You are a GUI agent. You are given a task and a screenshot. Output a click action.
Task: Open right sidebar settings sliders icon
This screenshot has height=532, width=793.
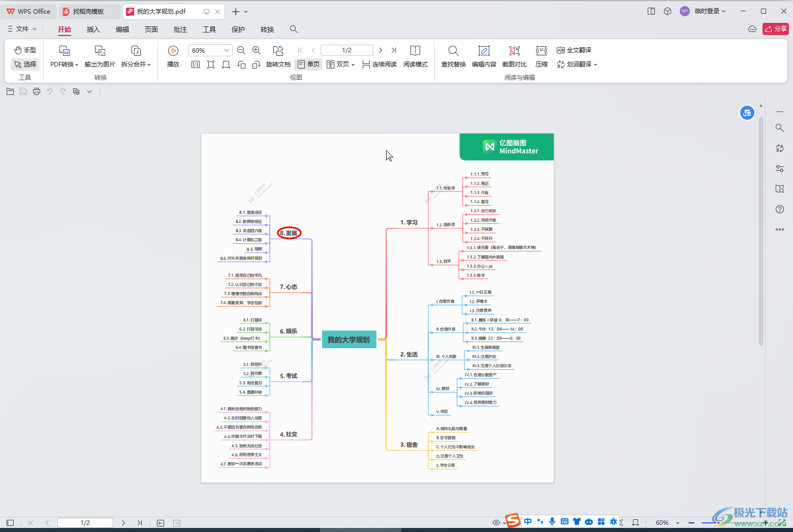pos(780,169)
